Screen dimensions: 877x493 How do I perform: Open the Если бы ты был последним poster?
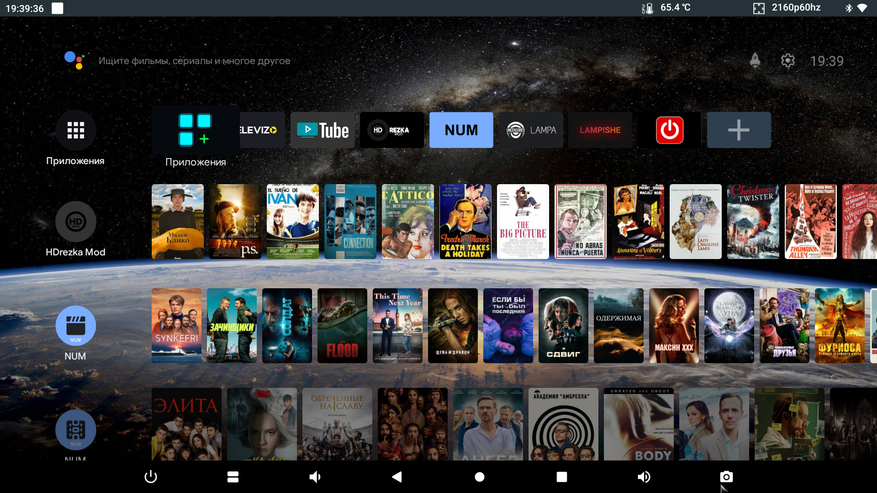[508, 326]
